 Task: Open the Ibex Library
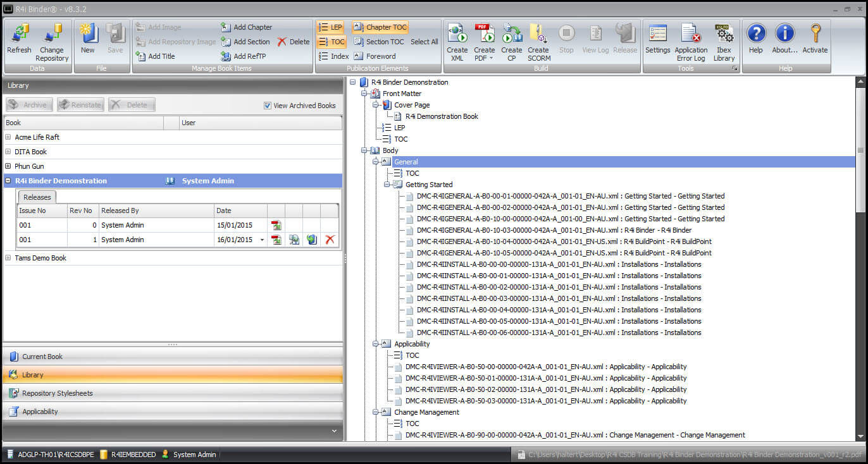pos(724,42)
